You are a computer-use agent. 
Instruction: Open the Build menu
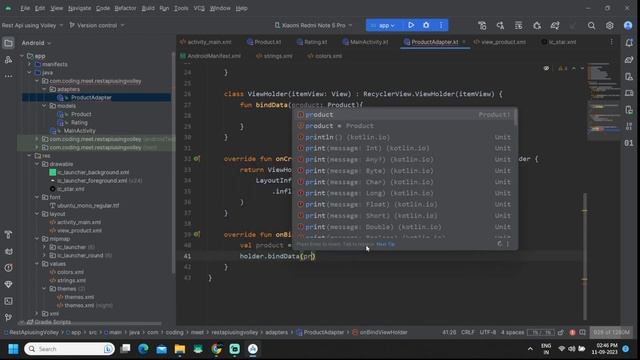[x=148, y=8]
